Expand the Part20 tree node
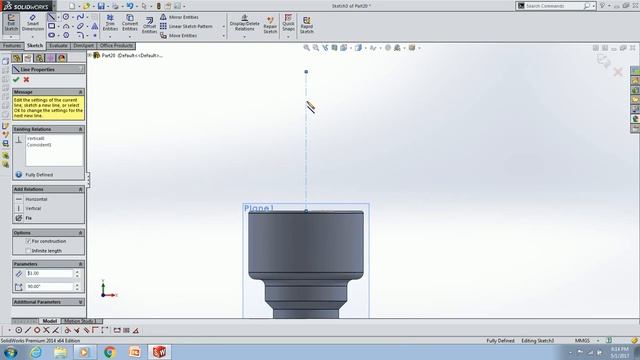Image resolution: width=640 pixels, height=360 pixels. point(90,55)
